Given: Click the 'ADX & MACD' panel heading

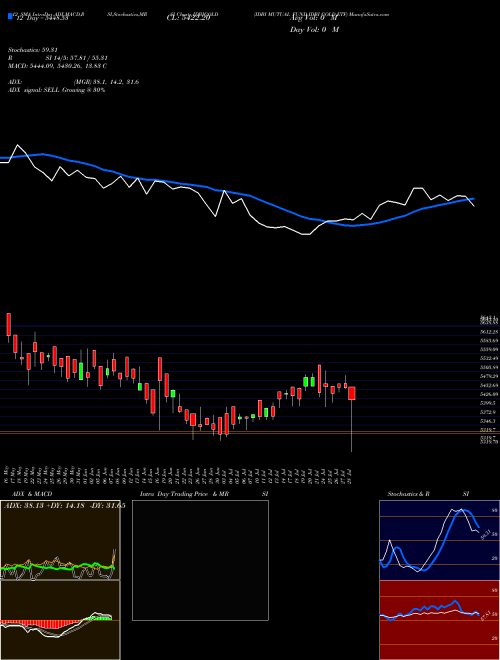Looking at the screenshot, I should point(32,494).
